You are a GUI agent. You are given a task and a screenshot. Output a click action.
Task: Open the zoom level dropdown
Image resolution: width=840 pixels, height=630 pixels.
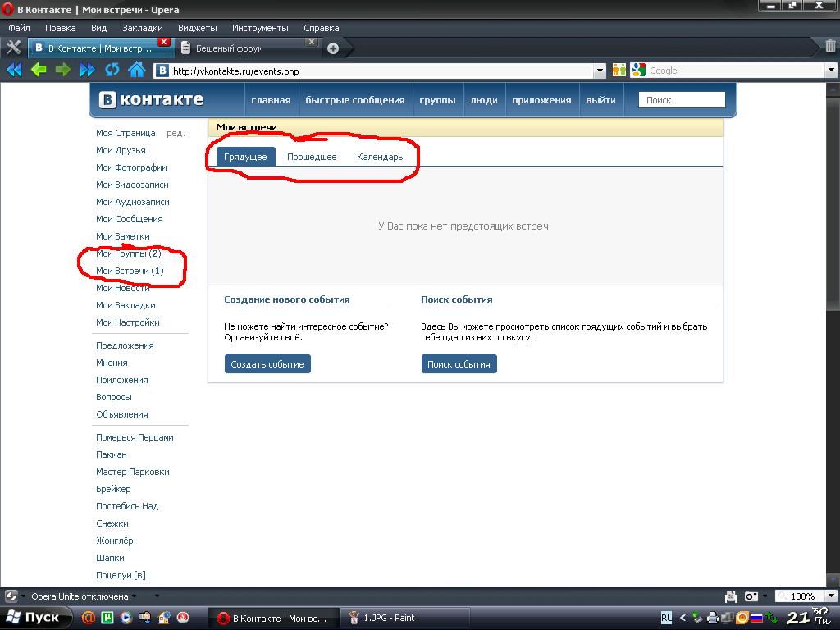coord(831,596)
